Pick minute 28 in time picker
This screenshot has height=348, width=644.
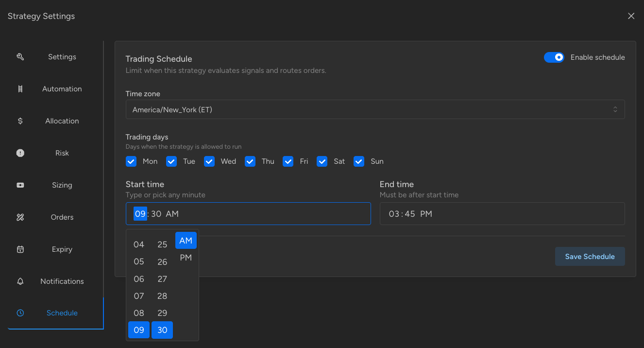[x=162, y=296]
